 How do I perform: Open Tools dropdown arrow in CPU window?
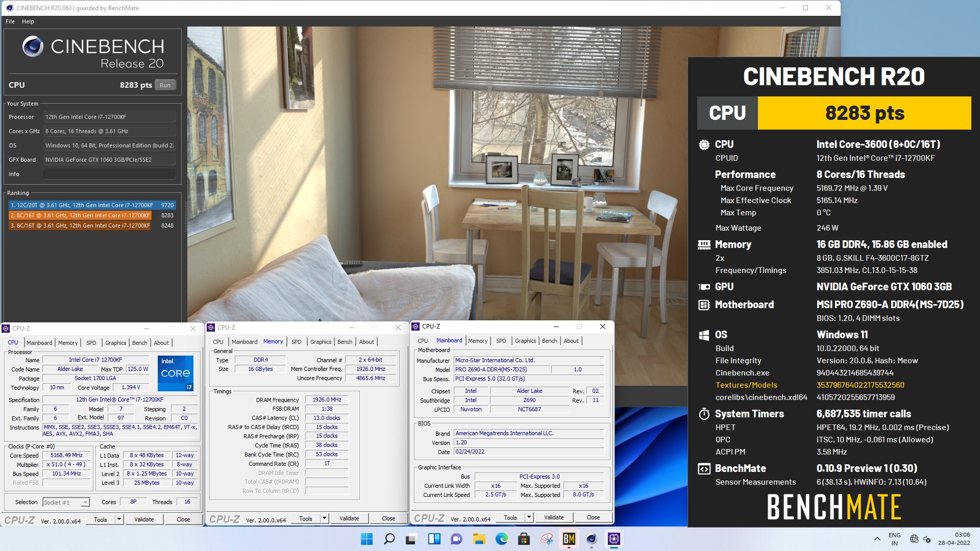119,519
